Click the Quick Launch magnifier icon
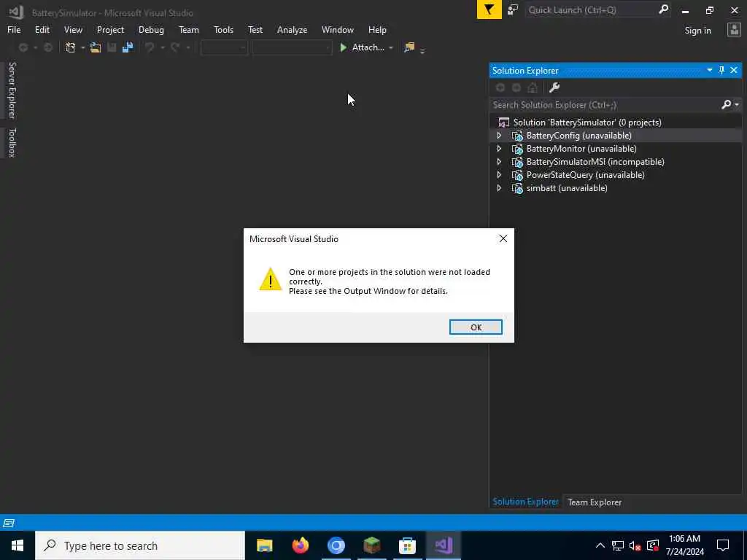Viewport: 747px width, 560px height. coord(663,9)
